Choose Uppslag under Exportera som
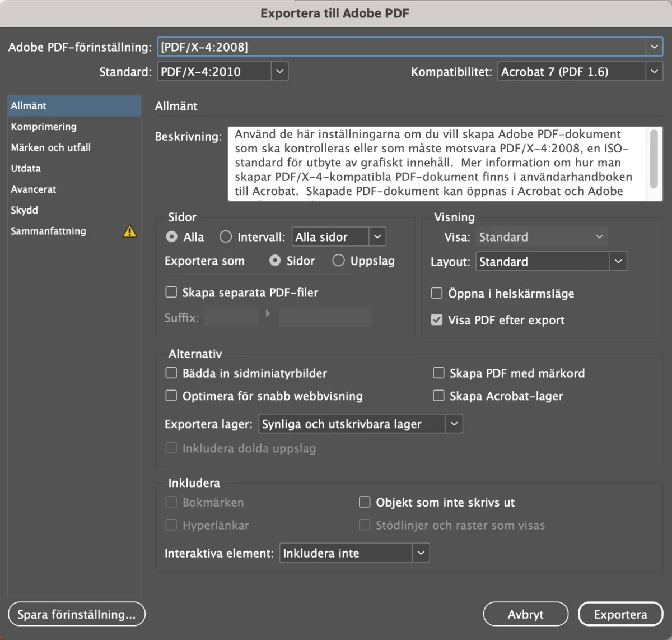The height and width of the screenshot is (640, 672). coord(338,260)
